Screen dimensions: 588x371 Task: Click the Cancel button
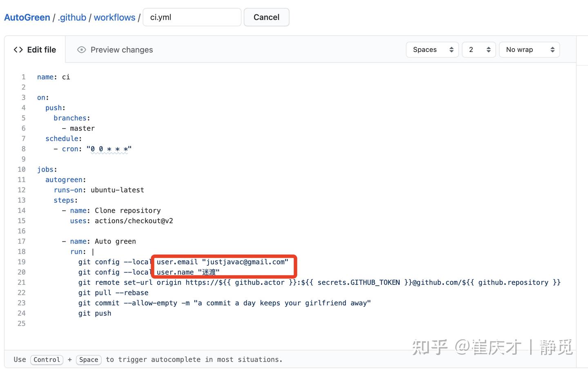[x=266, y=17]
